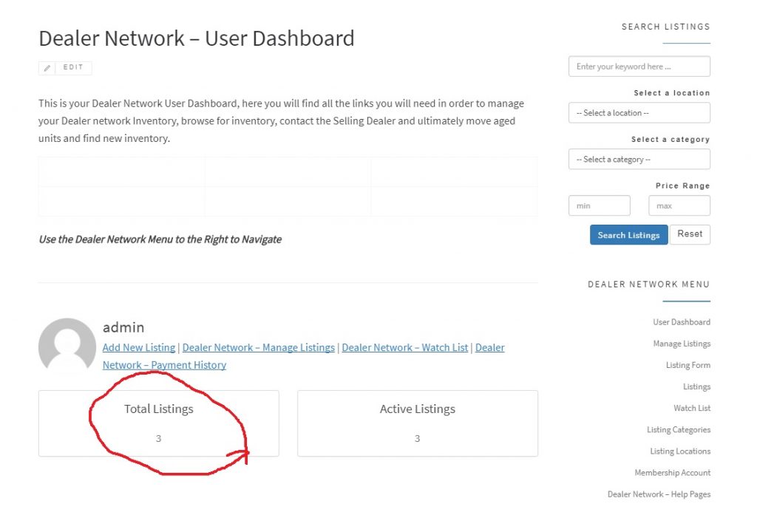The height and width of the screenshot is (532, 757).
Task: Click the Active Listings stat card
Action: pyautogui.click(x=417, y=423)
